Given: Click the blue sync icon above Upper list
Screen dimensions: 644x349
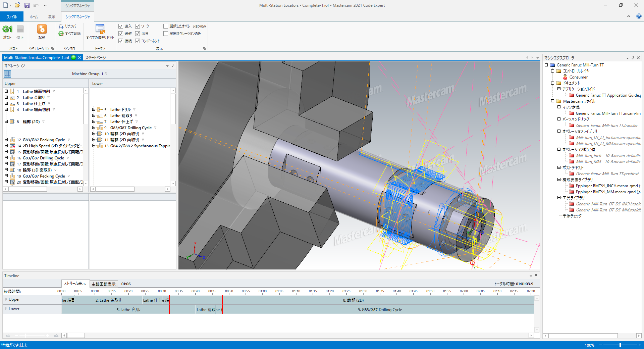Looking at the screenshot, I should click(x=8, y=73).
